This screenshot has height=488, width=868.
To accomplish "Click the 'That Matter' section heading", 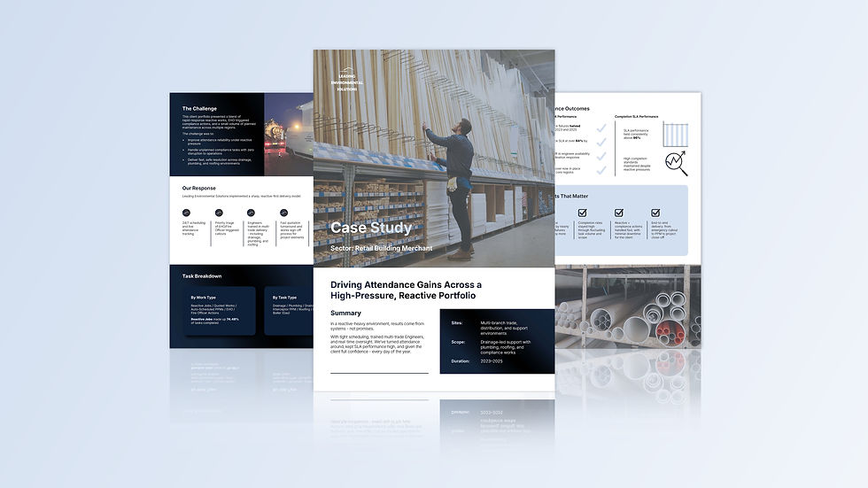I will coord(571,196).
